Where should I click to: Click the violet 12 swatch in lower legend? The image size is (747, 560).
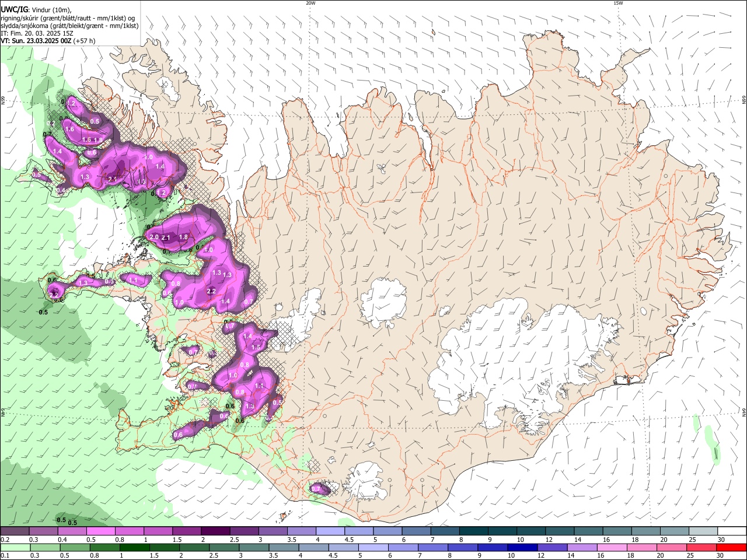[x=551, y=547]
